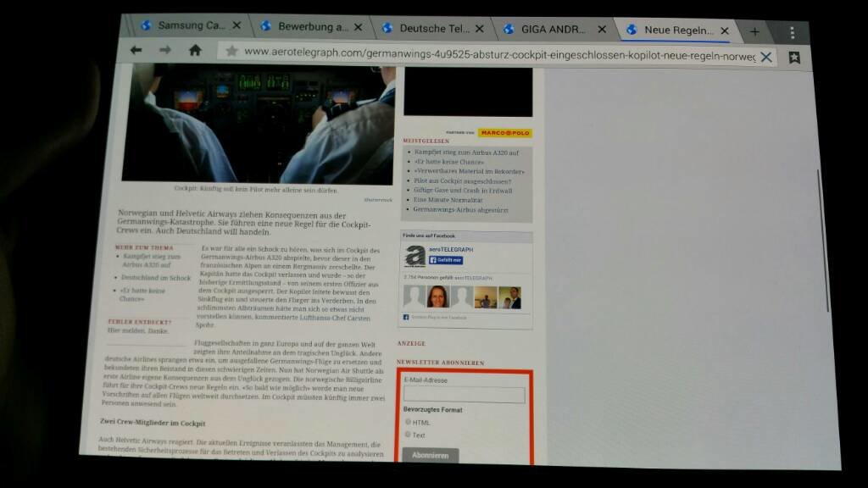Image resolution: width=868 pixels, height=488 pixels.
Task: Open a new tab with the plus
Action: tap(754, 32)
